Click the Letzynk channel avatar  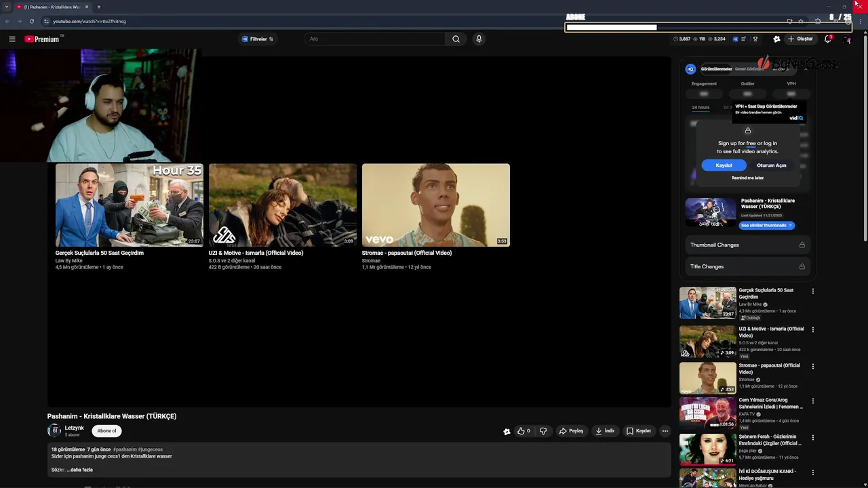coord(54,430)
